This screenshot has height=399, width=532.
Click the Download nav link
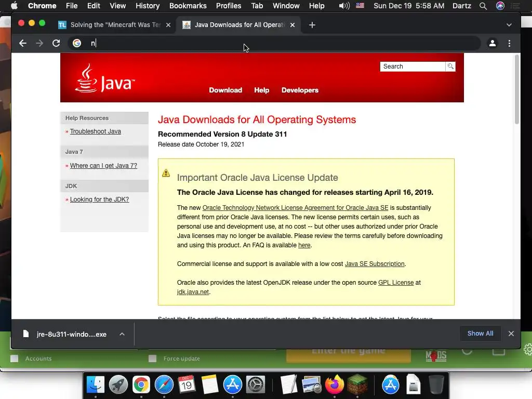click(x=225, y=90)
